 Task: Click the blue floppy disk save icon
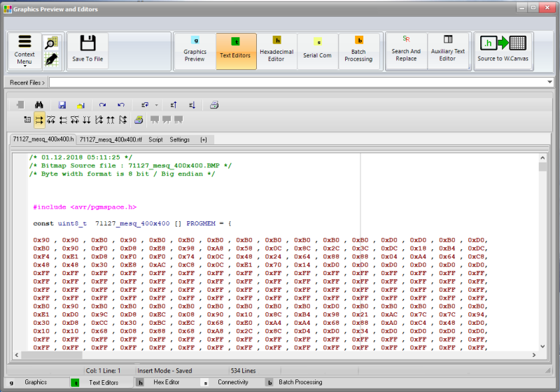point(62,105)
